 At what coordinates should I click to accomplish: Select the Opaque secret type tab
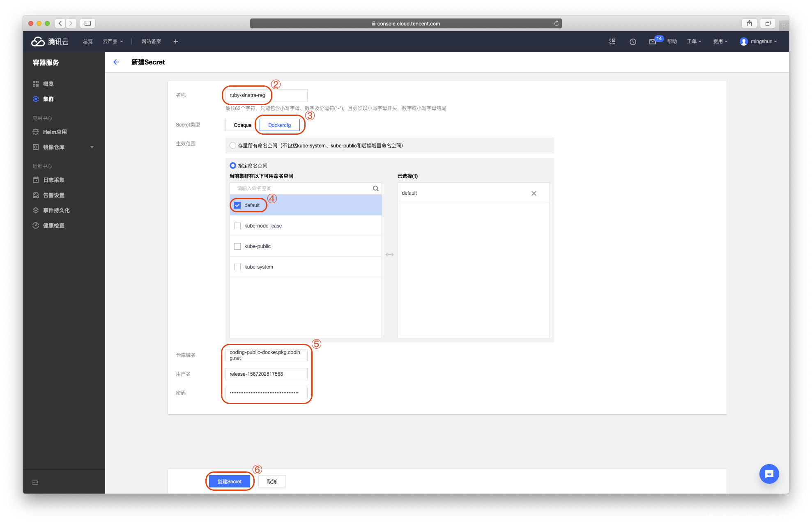click(242, 125)
